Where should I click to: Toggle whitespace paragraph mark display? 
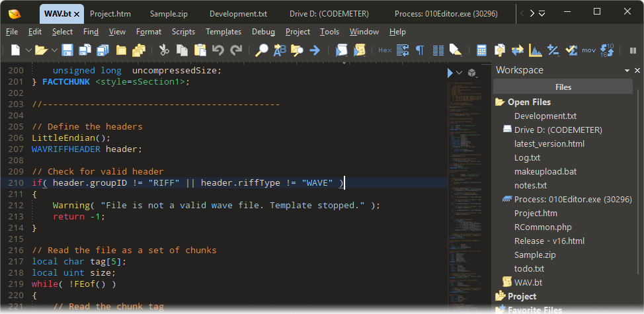pyautogui.click(x=420, y=50)
